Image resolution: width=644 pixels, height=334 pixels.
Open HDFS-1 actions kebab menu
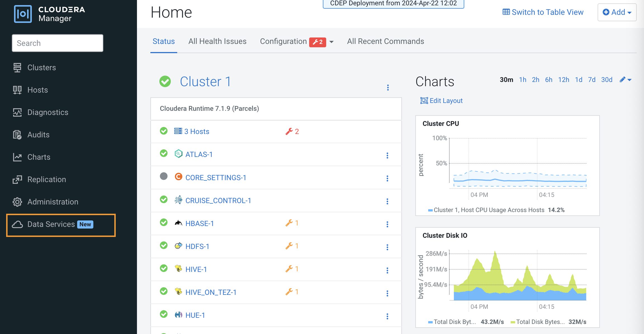point(387,247)
